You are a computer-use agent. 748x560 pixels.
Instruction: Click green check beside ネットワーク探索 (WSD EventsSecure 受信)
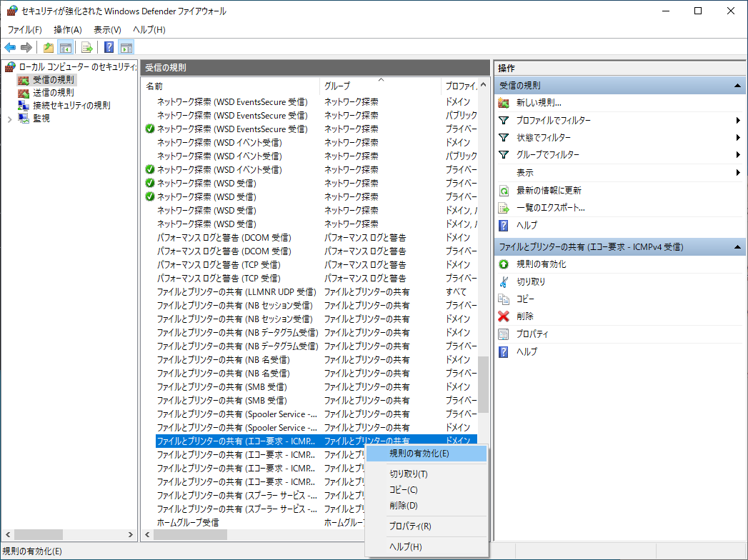click(x=150, y=129)
